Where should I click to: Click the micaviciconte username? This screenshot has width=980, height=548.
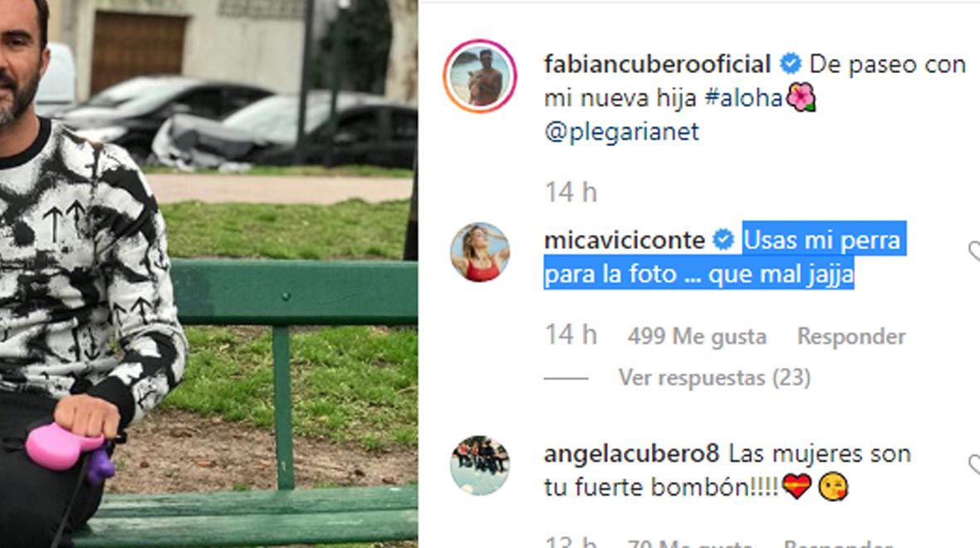(x=624, y=241)
